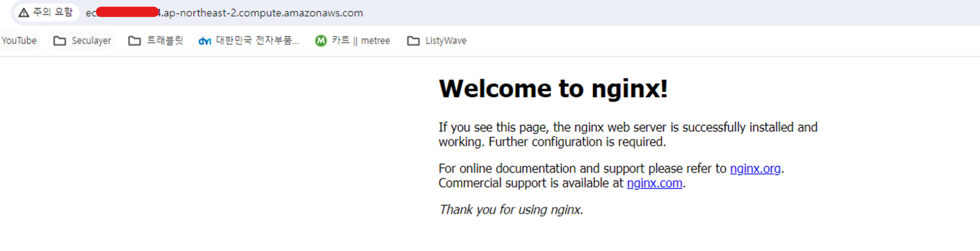Open the 주의 요함 site info chip

(x=46, y=12)
